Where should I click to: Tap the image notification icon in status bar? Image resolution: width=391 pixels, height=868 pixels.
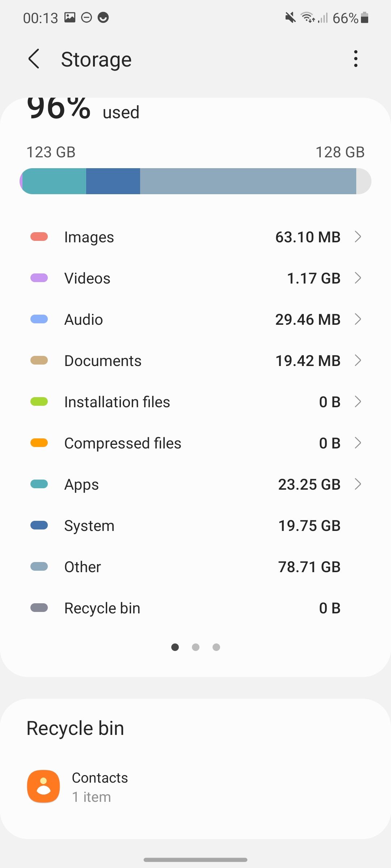point(70,17)
